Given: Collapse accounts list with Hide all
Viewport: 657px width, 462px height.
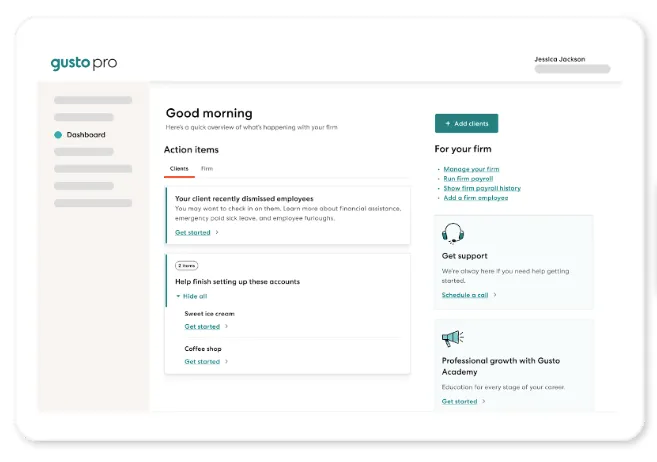Looking at the screenshot, I should [x=191, y=296].
